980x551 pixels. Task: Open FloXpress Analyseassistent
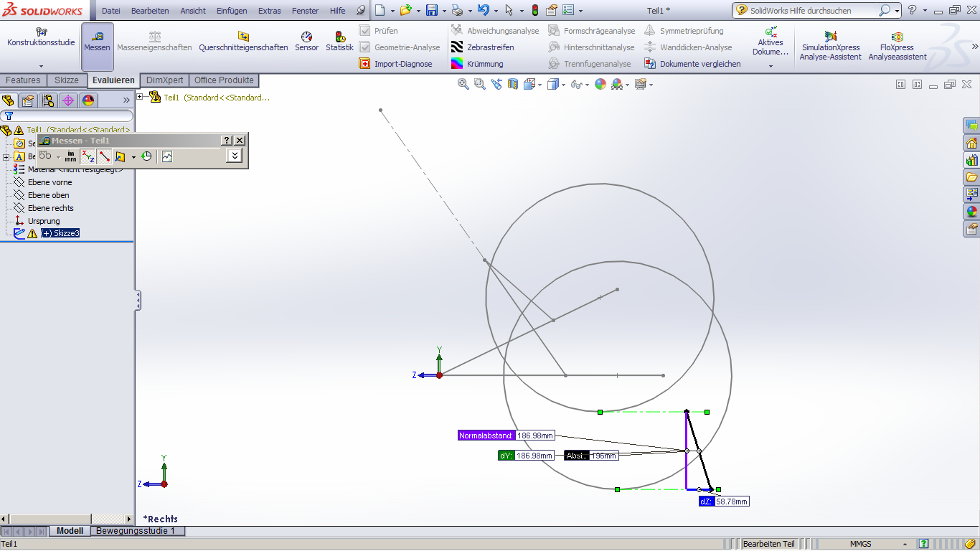[897, 46]
